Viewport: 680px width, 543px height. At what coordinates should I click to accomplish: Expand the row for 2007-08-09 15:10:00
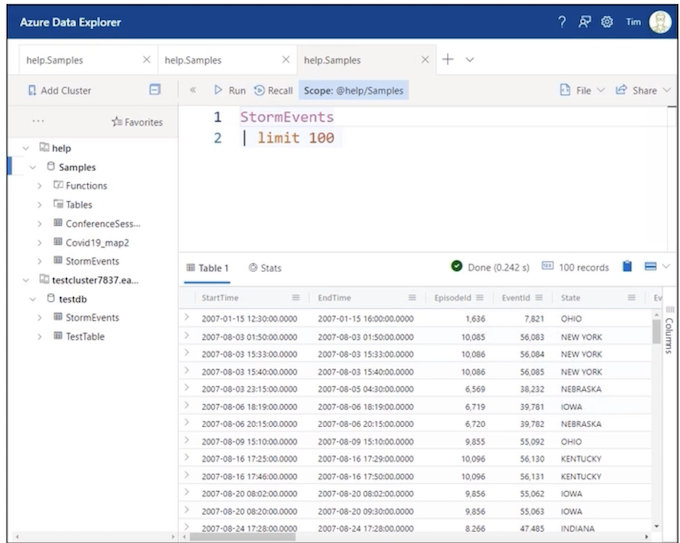pyautogui.click(x=187, y=440)
